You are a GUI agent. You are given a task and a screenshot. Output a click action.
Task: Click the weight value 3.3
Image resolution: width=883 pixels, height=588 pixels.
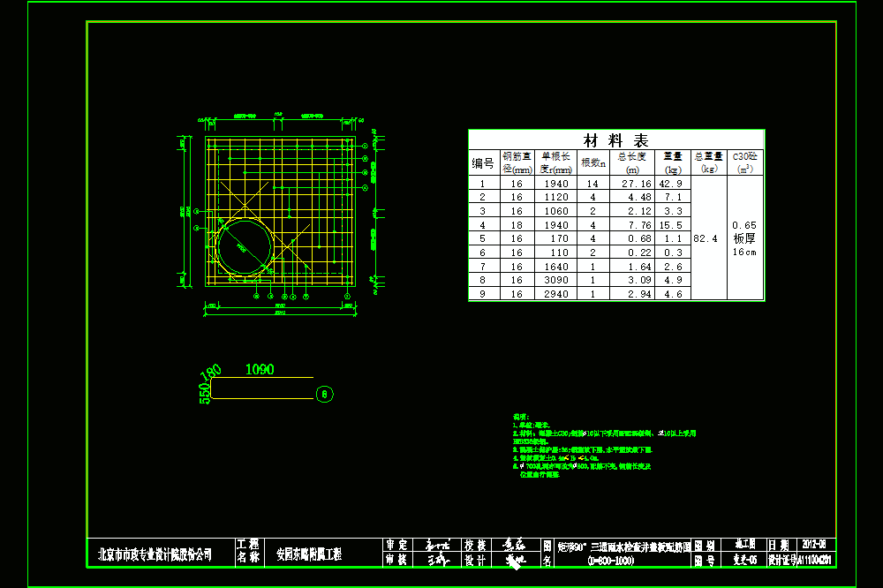tap(674, 211)
